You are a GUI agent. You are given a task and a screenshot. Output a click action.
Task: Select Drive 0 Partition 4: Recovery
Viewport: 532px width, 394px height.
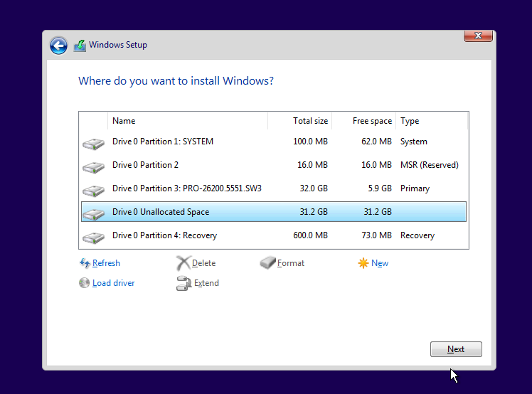pyautogui.click(x=274, y=235)
